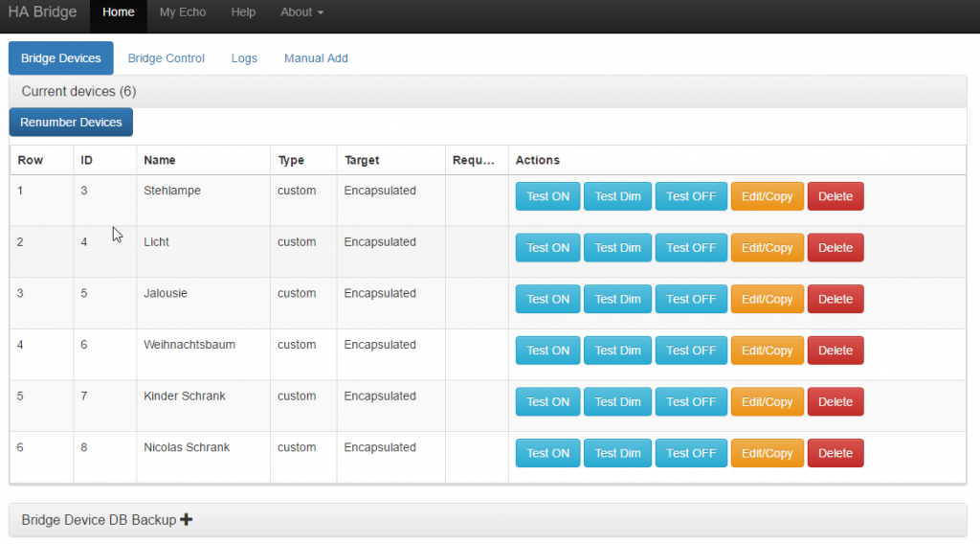Test Dim for Licht device
The width and height of the screenshot is (980, 544).
point(617,248)
